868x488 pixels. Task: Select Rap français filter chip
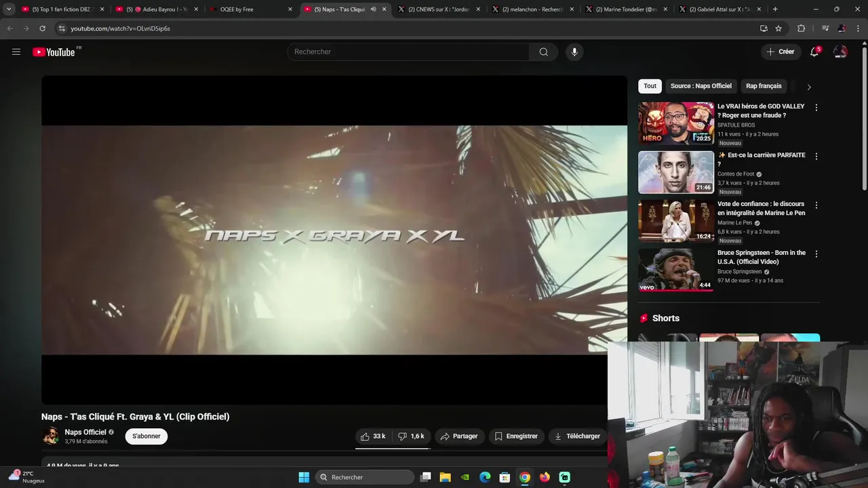click(x=764, y=86)
